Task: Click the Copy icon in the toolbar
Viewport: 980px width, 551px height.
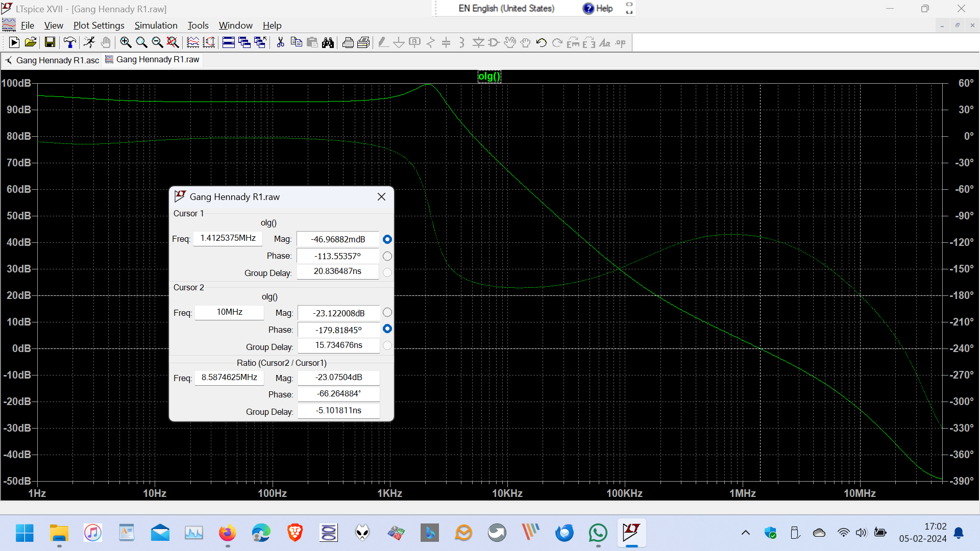Action: tap(296, 43)
